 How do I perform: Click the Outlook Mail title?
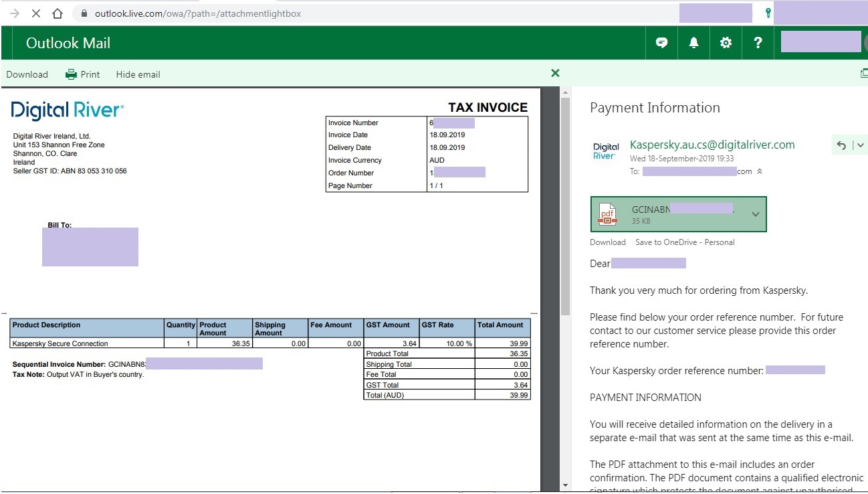click(68, 43)
